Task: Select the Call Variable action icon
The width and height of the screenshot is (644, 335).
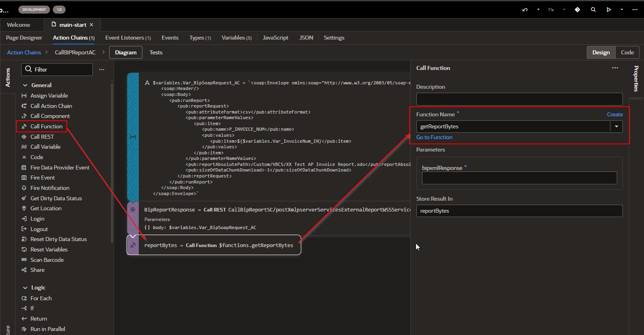Action: [x=24, y=147]
